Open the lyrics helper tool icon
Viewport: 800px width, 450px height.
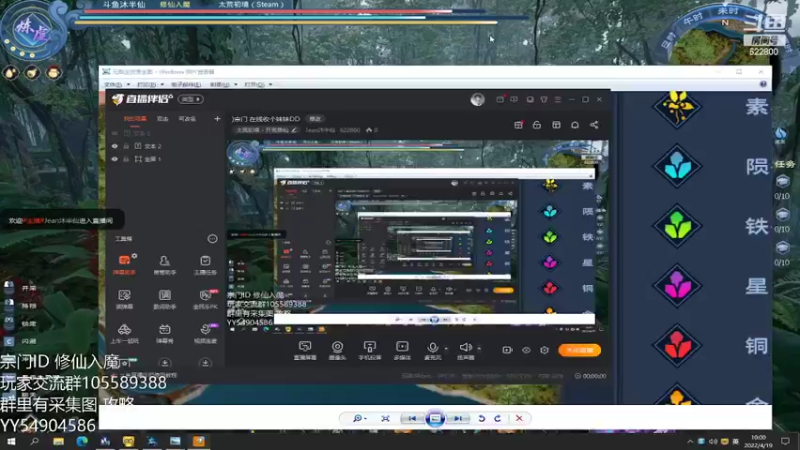pyautogui.click(x=164, y=299)
